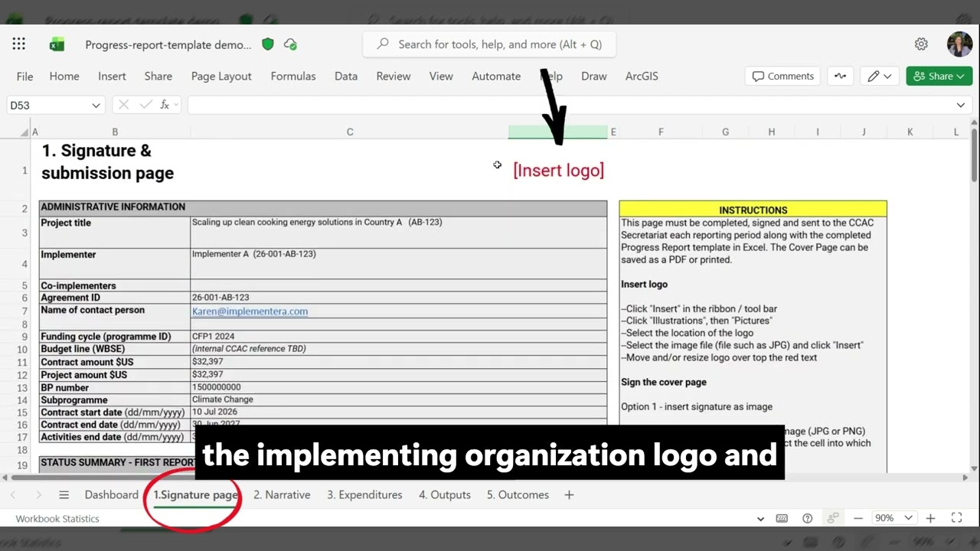
Task: Open the File menu
Action: 25,76
